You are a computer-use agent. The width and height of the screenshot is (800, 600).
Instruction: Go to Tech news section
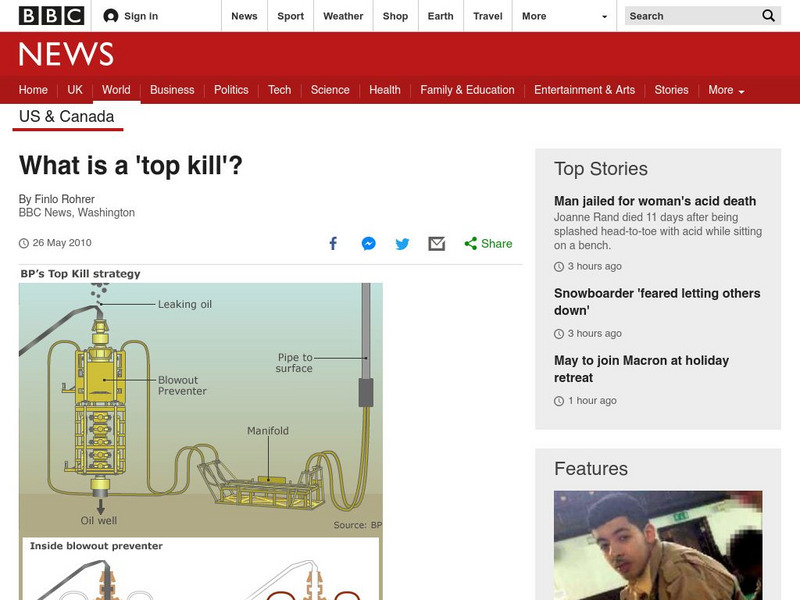pyautogui.click(x=280, y=90)
